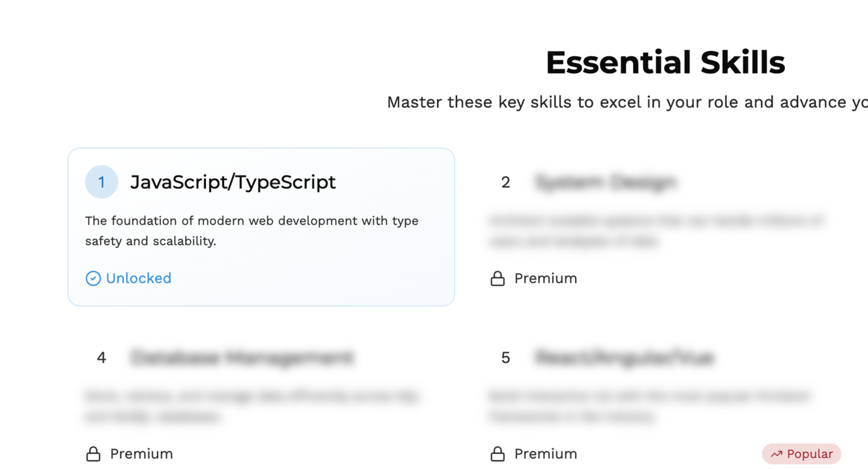Click the number 2 skill badge
The image size is (868, 469).
[506, 182]
